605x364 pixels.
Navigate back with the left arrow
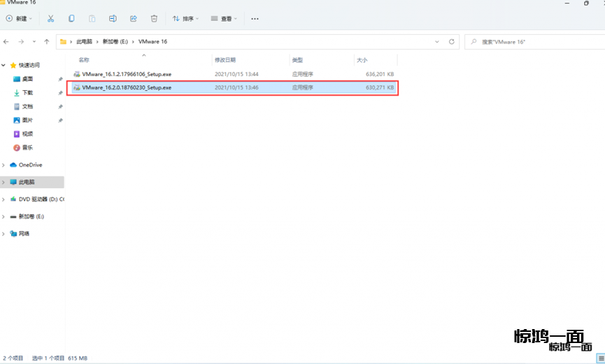pos(6,42)
